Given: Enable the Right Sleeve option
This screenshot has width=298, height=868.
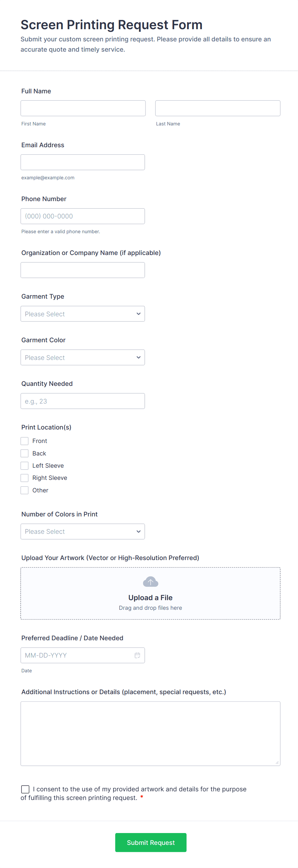Looking at the screenshot, I should 24,478.
